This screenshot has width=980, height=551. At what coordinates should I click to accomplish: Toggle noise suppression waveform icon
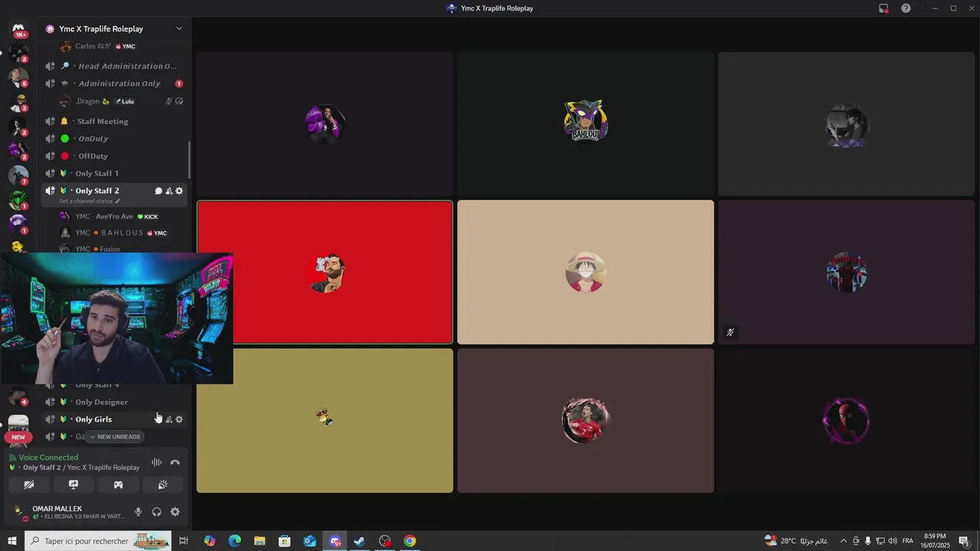click(x=156, y=462)
